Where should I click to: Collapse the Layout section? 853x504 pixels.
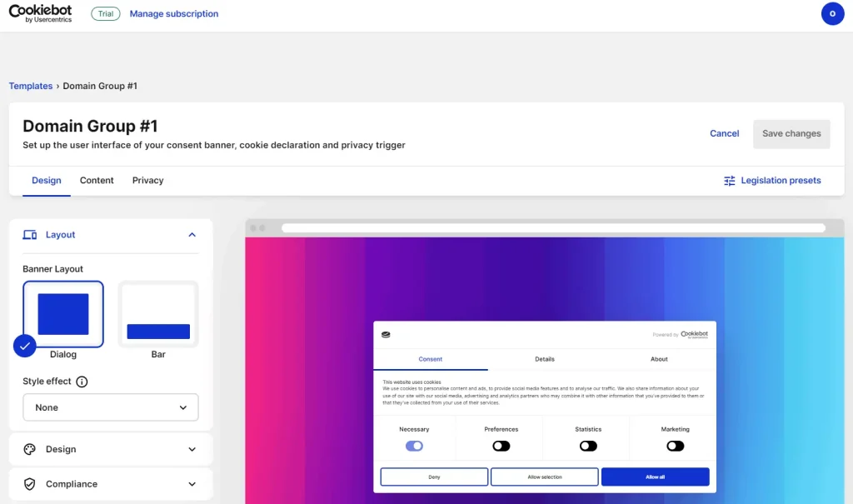[192, 234]
